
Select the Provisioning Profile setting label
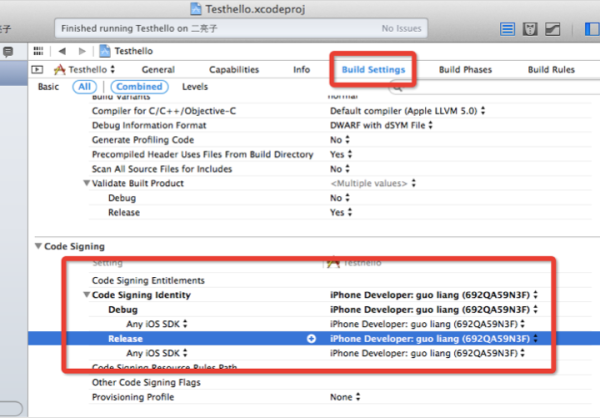[133, 397]
